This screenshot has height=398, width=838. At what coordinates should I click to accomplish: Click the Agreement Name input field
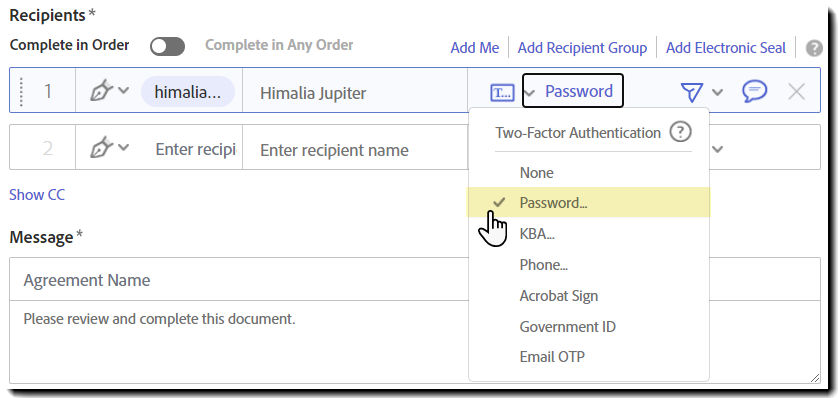(238, 280)
